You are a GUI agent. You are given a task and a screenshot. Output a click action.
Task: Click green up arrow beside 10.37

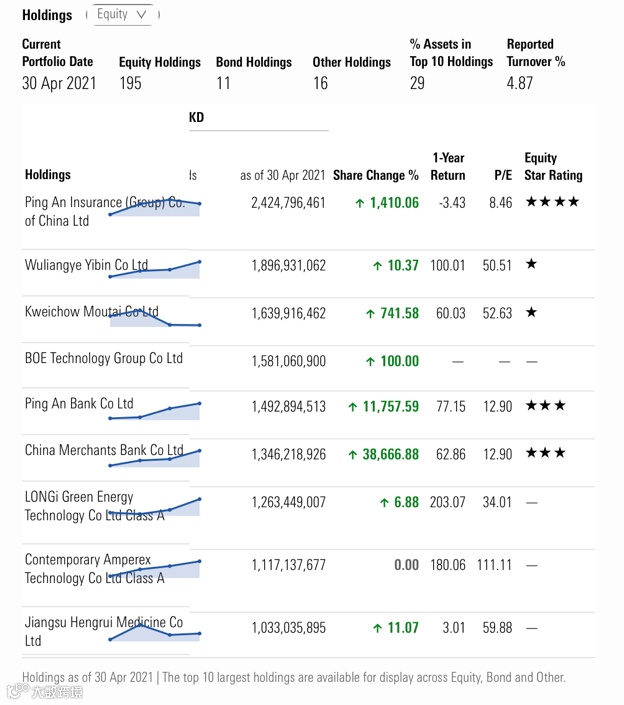[378, 266]
